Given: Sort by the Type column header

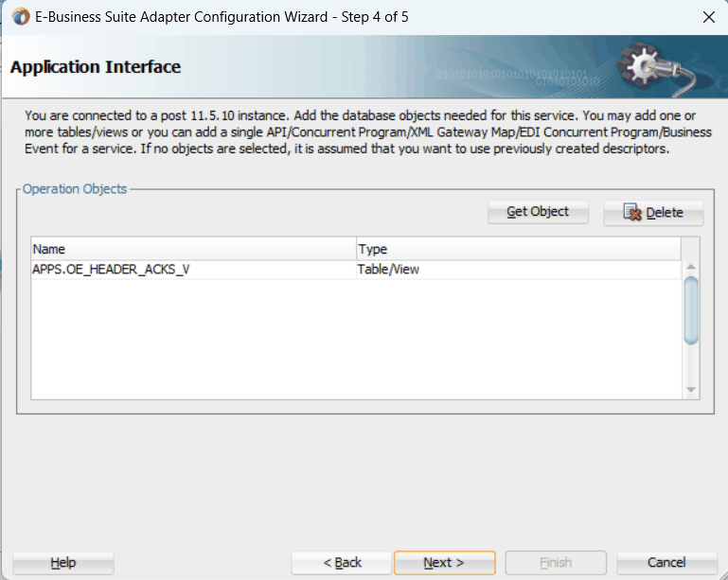Looking at the screenshot, I should [519, 249].
